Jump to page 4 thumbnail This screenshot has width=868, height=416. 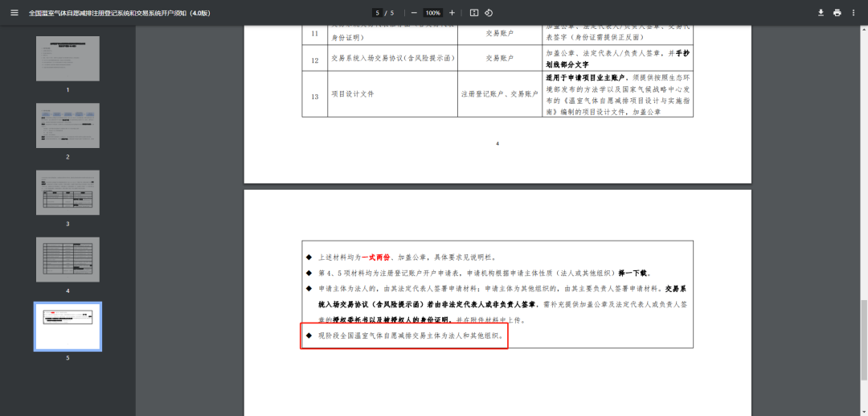(68, 259)
